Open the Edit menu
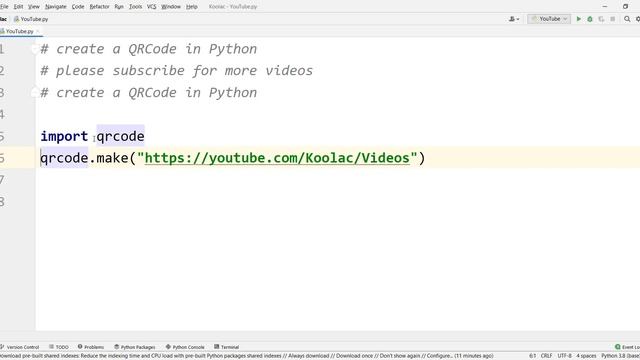The height and width of the screenshot is (360, 640). tap(18, 7)
